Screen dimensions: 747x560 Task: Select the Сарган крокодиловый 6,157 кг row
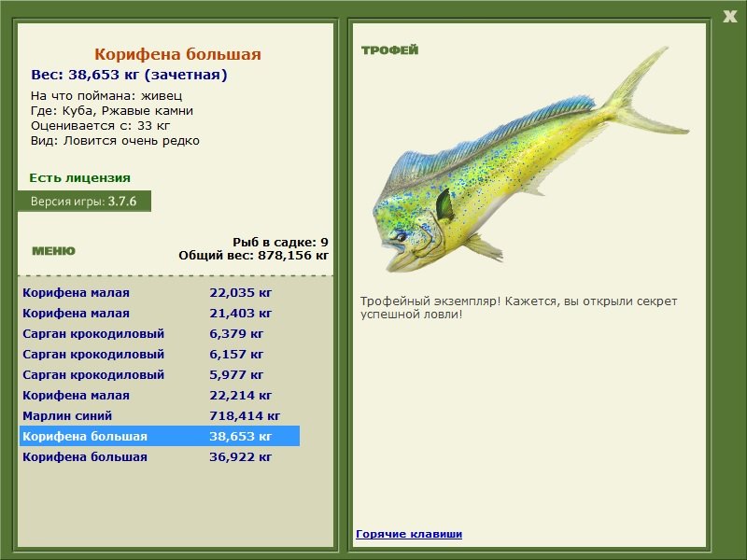160,355
